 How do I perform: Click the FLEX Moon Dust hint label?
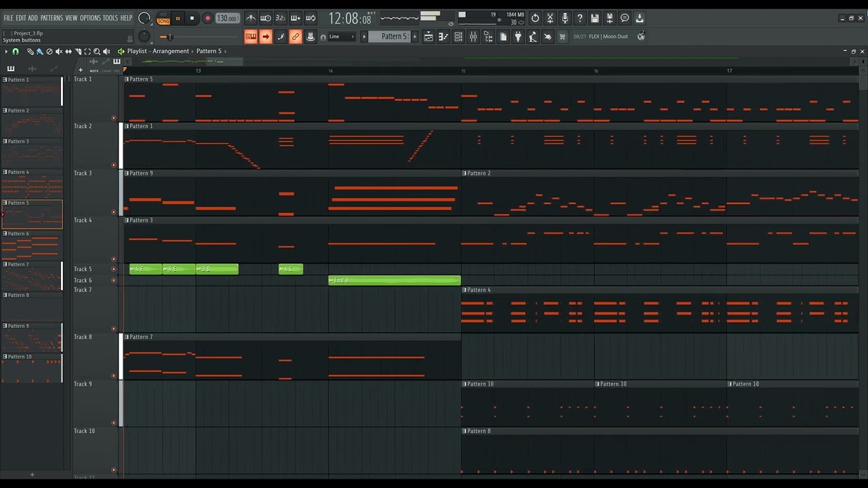point(608,37)
